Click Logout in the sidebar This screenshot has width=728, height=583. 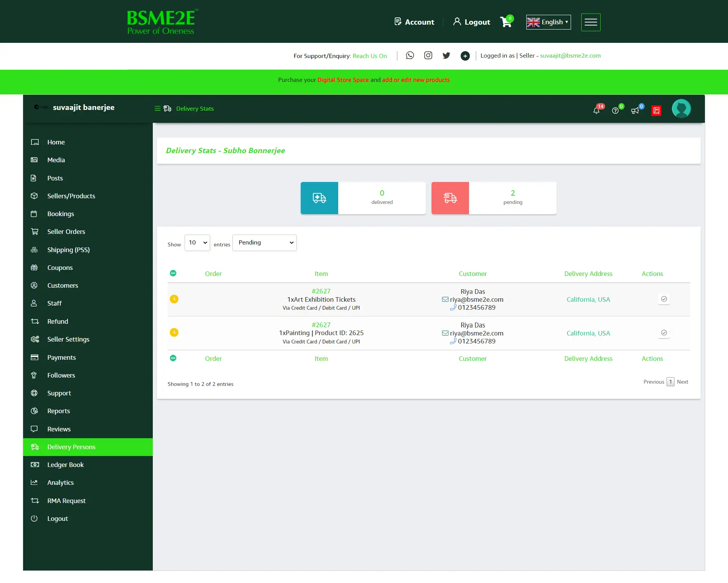click(88, 519)
